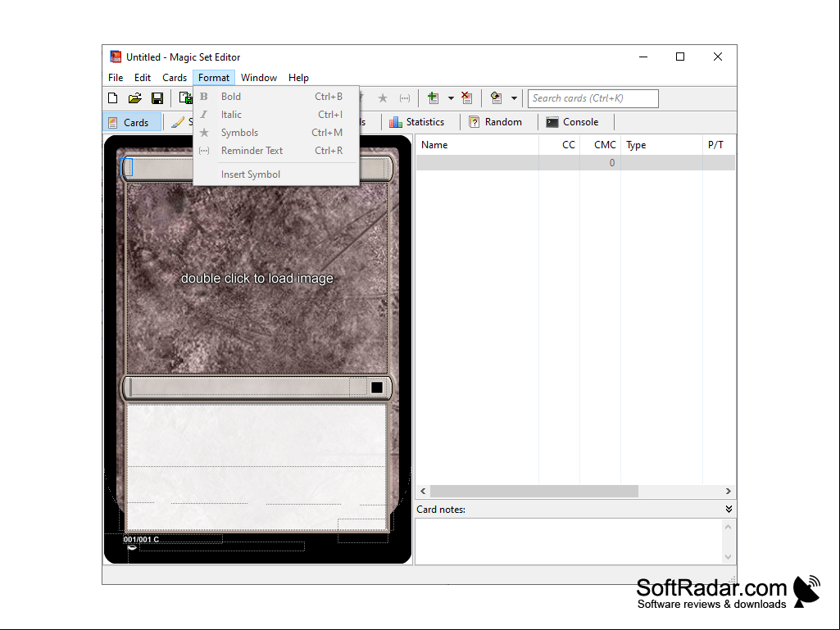840x630 pixels.
Task: Open the Edit menu
Action: tap(142, 78)
